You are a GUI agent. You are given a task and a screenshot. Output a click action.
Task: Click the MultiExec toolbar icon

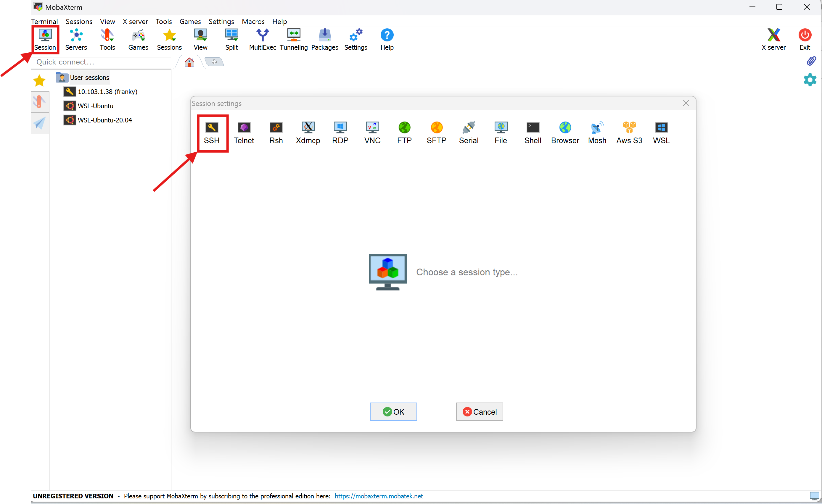(x=263, y=39)
